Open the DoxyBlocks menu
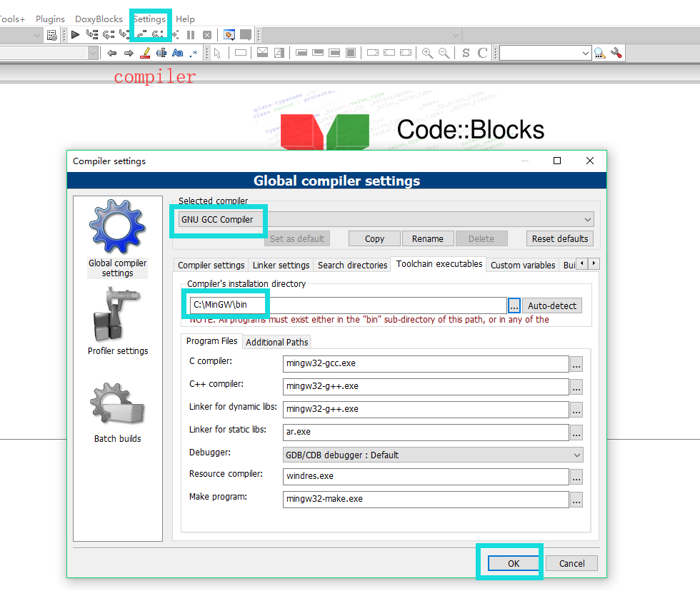This screenshot has height=591, width=700. pyautogui.click(x=99, y=19)
